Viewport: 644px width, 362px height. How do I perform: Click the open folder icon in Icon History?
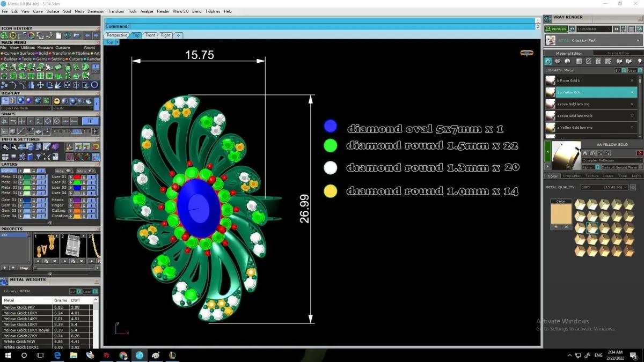pyautogui.click(x=77, y=35)
